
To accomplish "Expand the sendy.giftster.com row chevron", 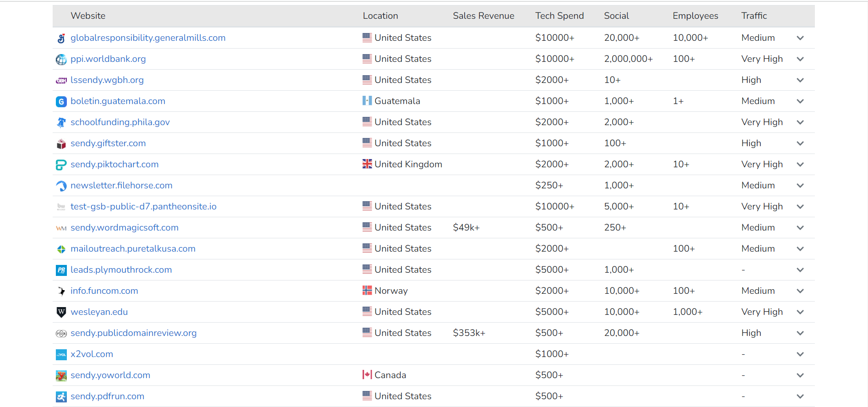I will pyautogui.click(x=800, y=143).
